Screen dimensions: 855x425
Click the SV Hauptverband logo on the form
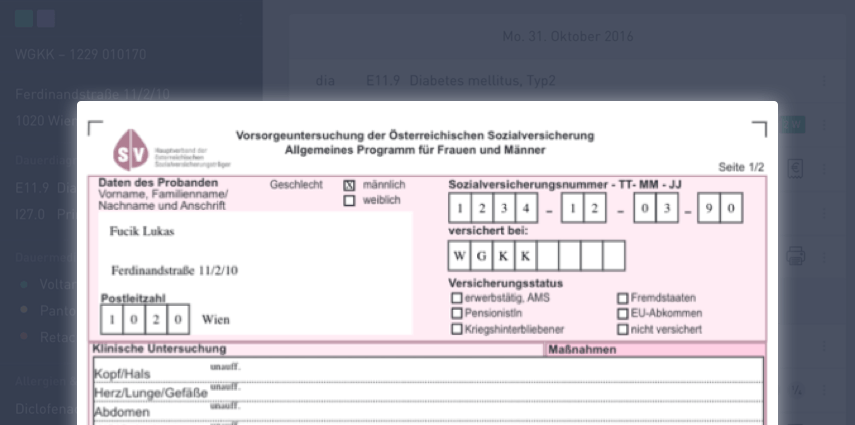(x=171, y=151)
